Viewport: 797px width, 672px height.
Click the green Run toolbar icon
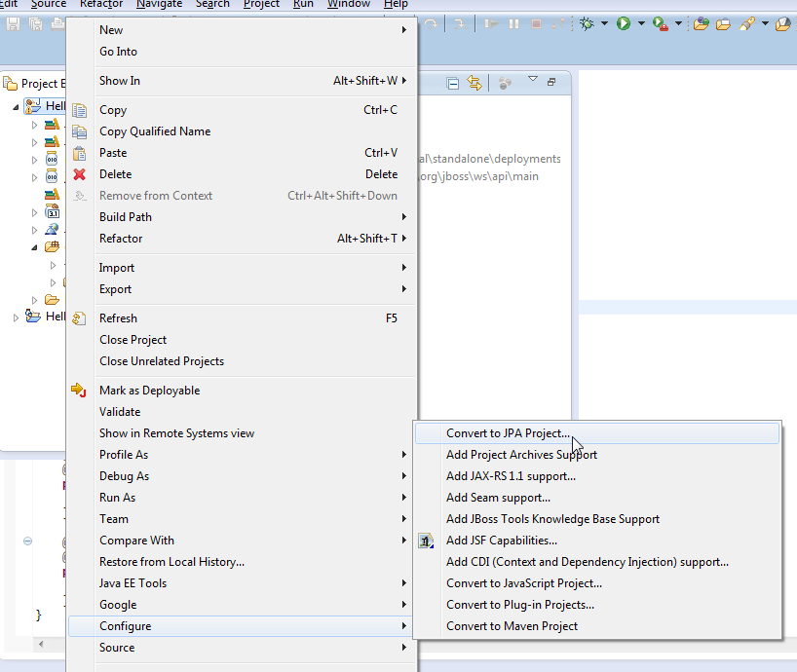pos(623,23)
